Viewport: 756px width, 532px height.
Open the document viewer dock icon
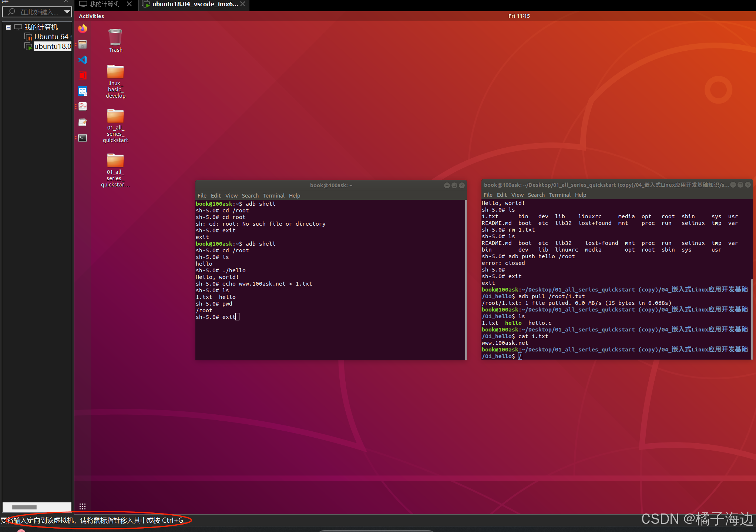click(x=83, y=107)
